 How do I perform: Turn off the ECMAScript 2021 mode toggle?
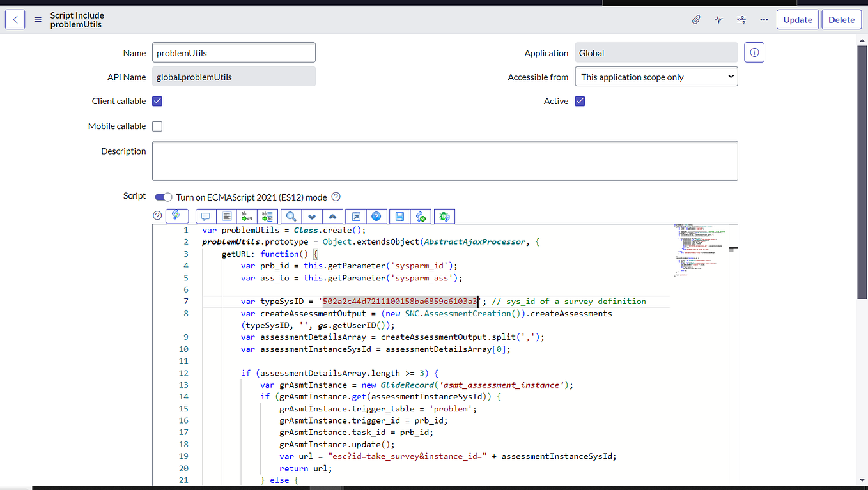click(x=163, y=197)
